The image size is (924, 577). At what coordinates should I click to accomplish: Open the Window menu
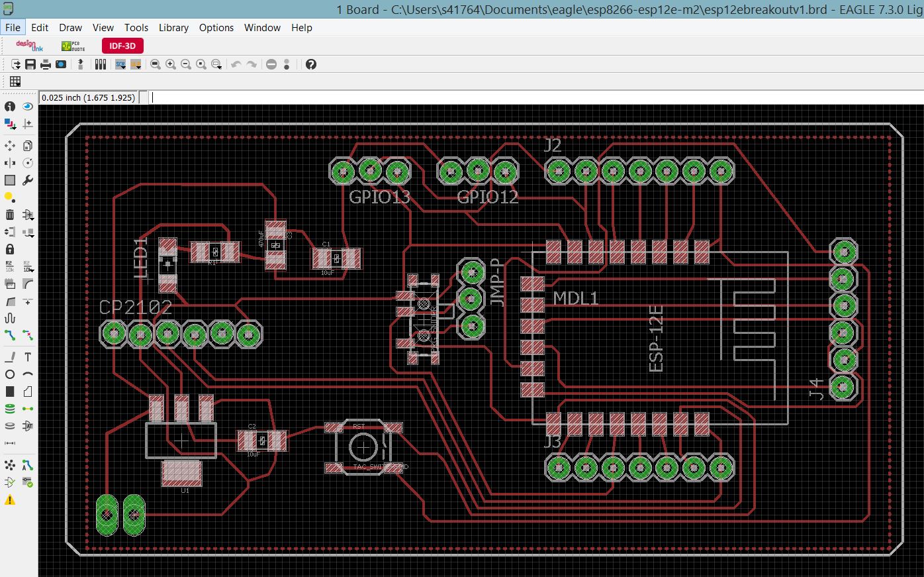tap(262, 27)
